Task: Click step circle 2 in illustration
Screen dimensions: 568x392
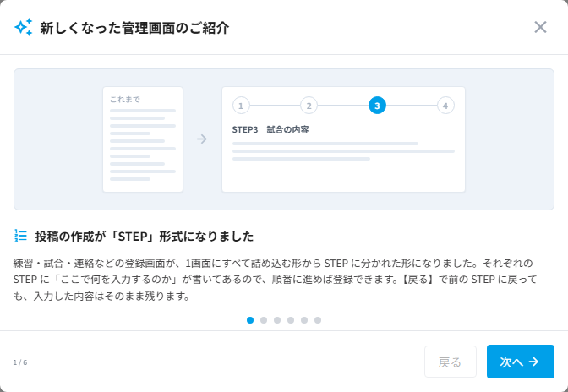Action: pyautogui.click(x=309, y=106)
